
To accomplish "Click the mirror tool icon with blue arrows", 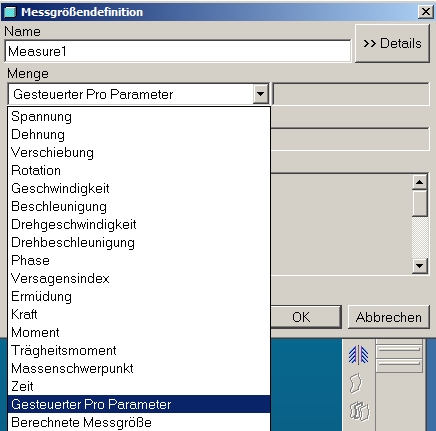I will pos(358,355).
